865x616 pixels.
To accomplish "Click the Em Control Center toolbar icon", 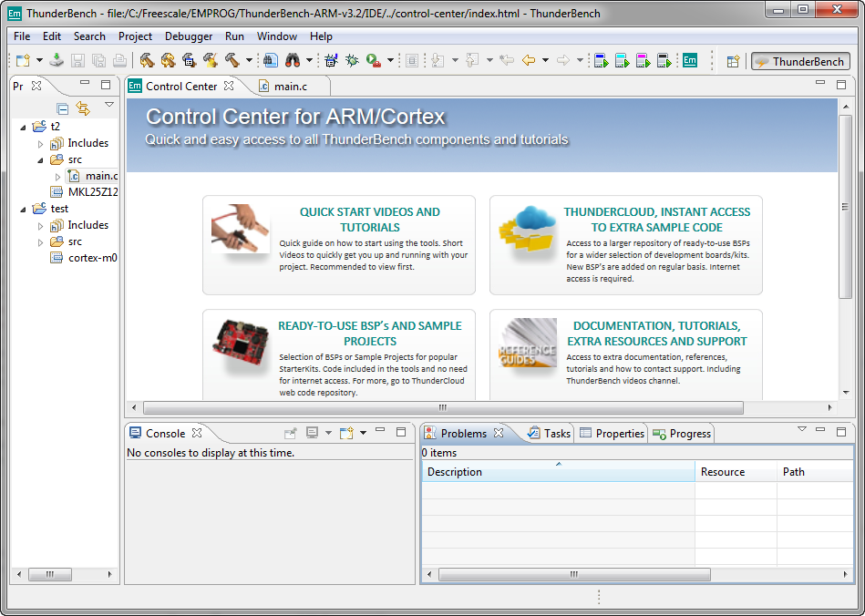I will [690, 61].
